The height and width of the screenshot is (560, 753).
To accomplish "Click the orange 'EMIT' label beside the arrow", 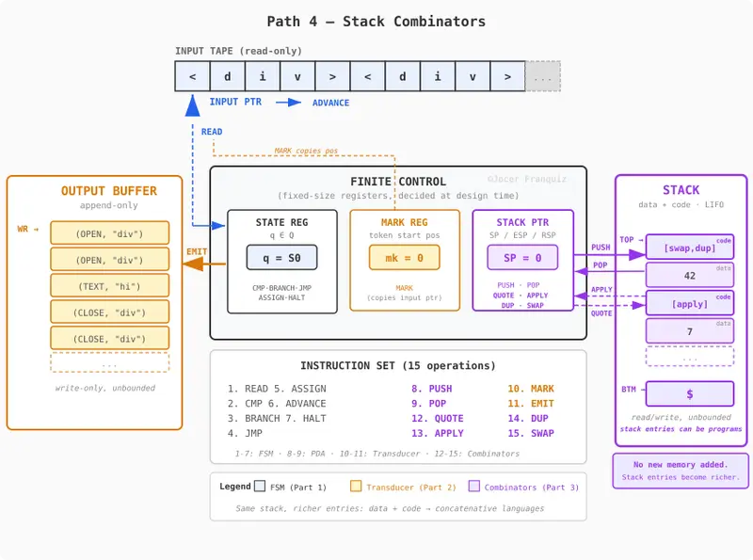I will pos(197,251).
